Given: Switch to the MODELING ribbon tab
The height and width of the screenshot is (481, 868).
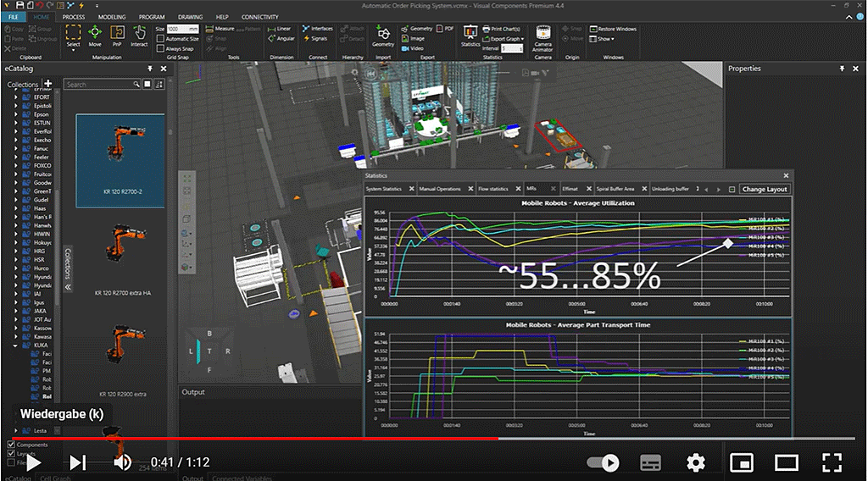Looking at the screenshot, I should click(x=111, y=17).
